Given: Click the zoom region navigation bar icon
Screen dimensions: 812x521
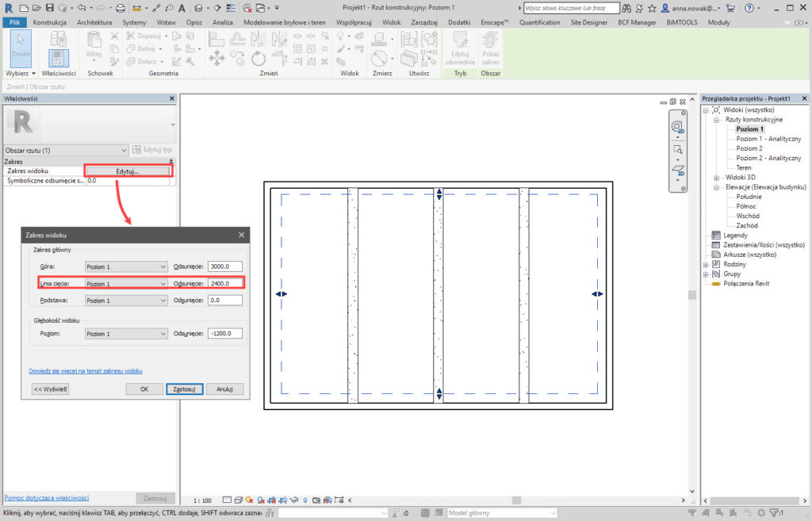Looking at the screenshot, I should [677, 149].
